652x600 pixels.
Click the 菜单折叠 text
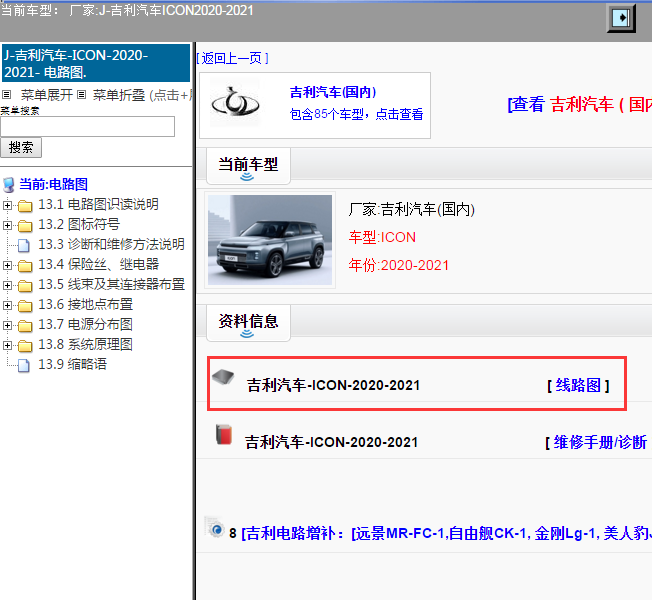119,95
